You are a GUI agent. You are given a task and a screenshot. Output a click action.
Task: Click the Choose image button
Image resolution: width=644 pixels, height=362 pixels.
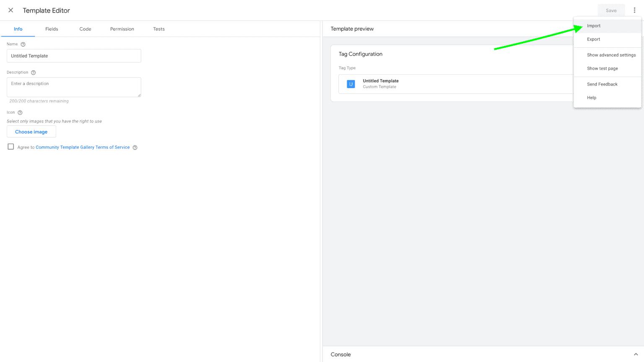31,132
